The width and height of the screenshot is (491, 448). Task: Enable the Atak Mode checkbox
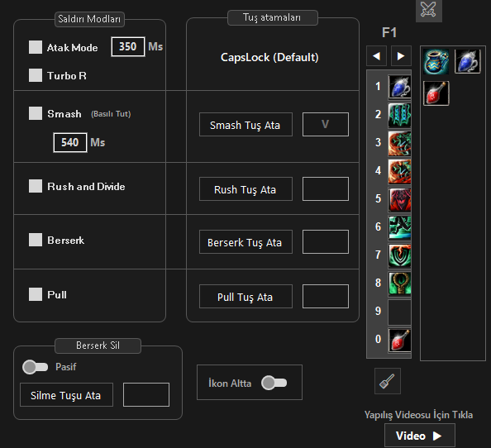click(36, 47)
